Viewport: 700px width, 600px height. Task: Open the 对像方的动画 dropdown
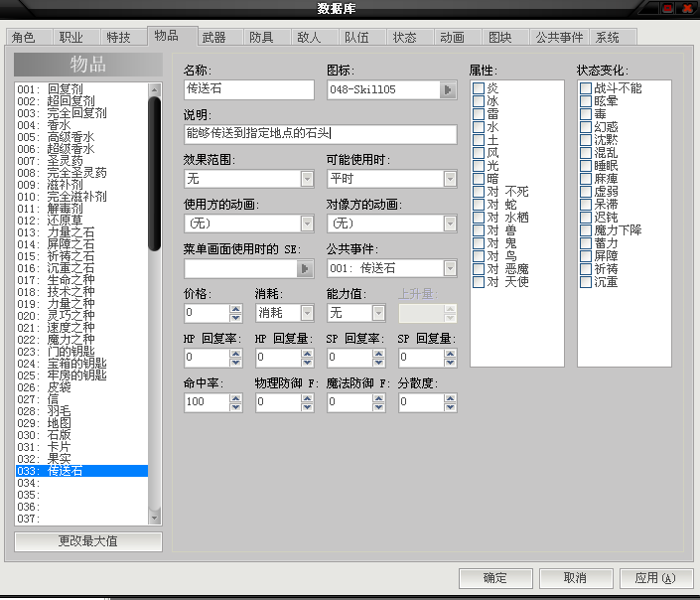[x=450, y=224]
